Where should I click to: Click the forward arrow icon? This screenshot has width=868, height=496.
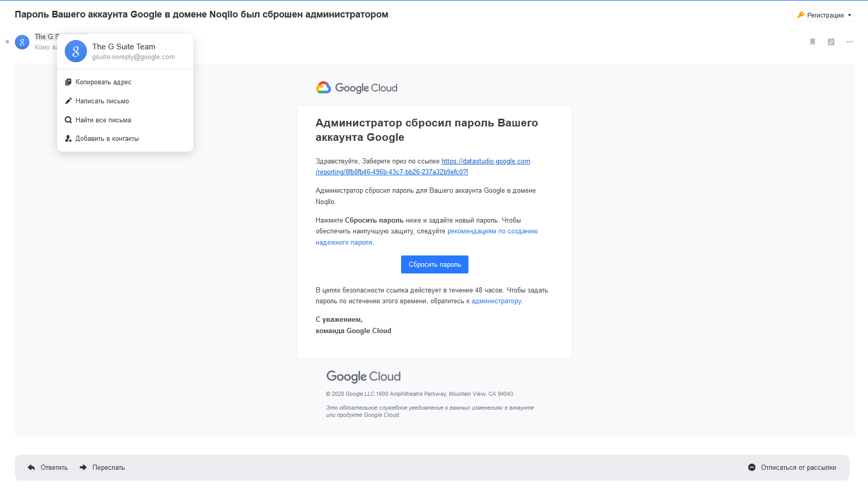(83, 468)
